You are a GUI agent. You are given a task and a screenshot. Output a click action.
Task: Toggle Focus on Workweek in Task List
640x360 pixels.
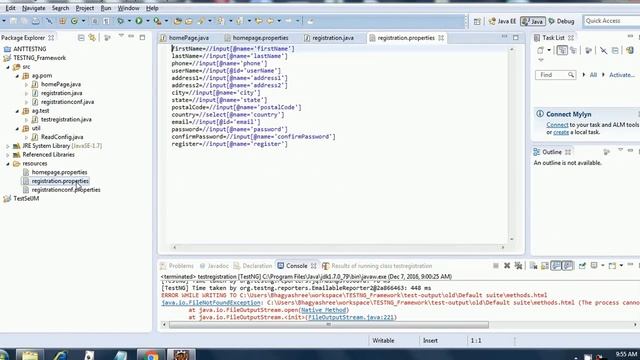[x=588, y=50]
